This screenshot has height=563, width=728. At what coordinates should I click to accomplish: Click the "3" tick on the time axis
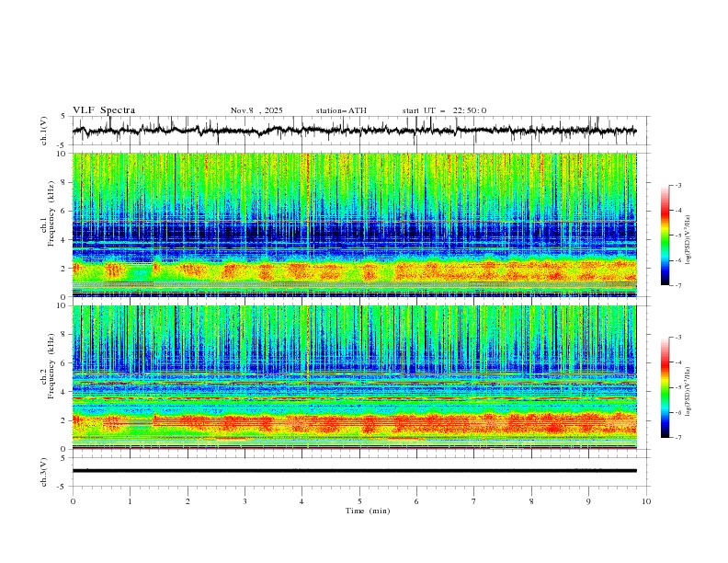click(x=245, y=501)
